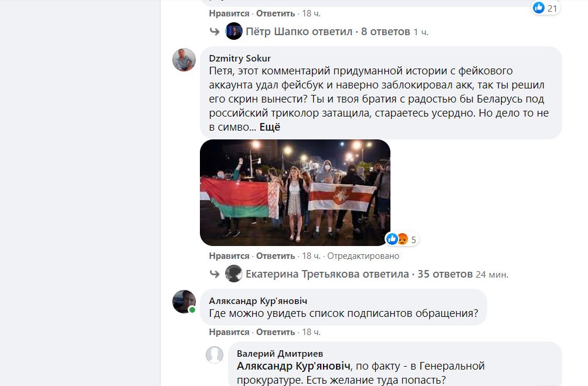Viewport: 588px width, 386px height.
Task: Click Пётр Шапко's small reply avatar
Action: 234,31
